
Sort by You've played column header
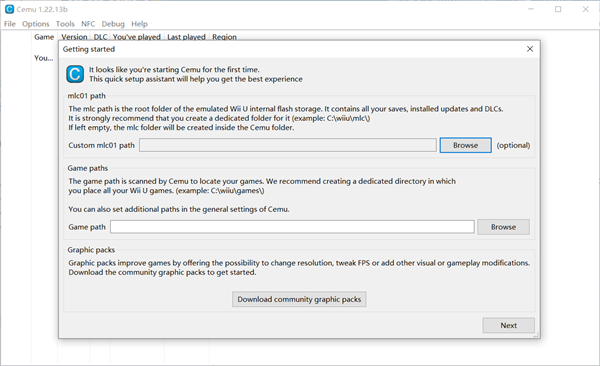point(137,37)
